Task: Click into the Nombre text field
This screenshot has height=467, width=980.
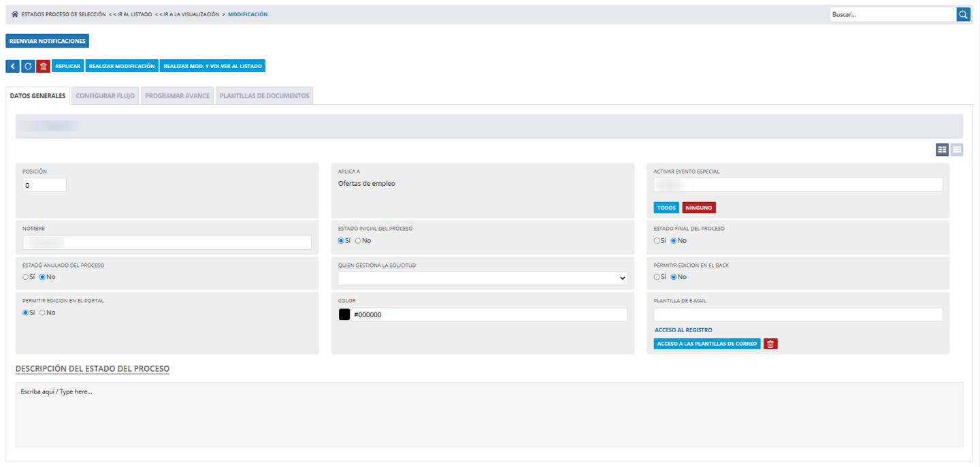Action: pos(167,242)
